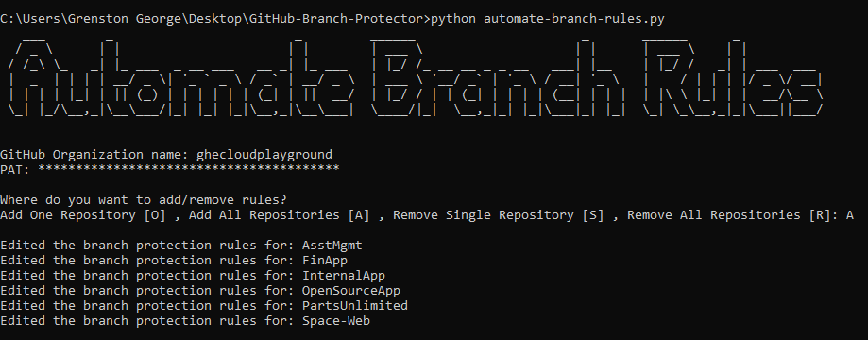
Task: Click the InternalApp repository name
Action: click(343, 275)
